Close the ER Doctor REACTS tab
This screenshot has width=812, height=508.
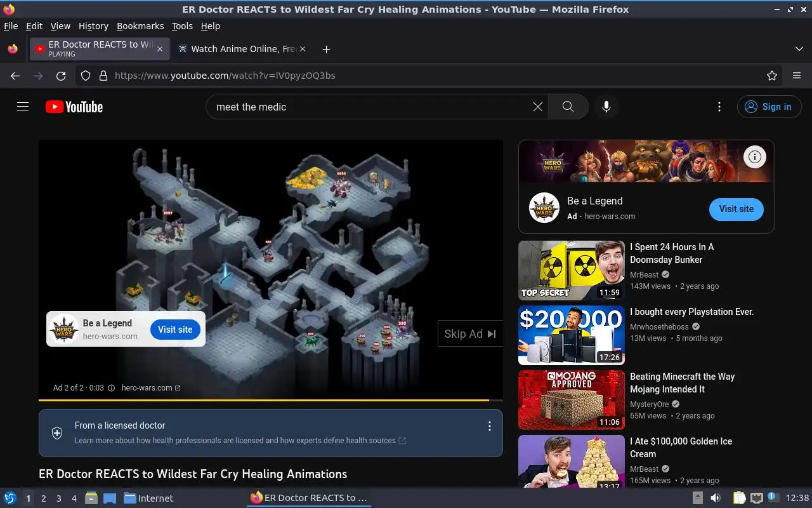click(x=160, y=49)
